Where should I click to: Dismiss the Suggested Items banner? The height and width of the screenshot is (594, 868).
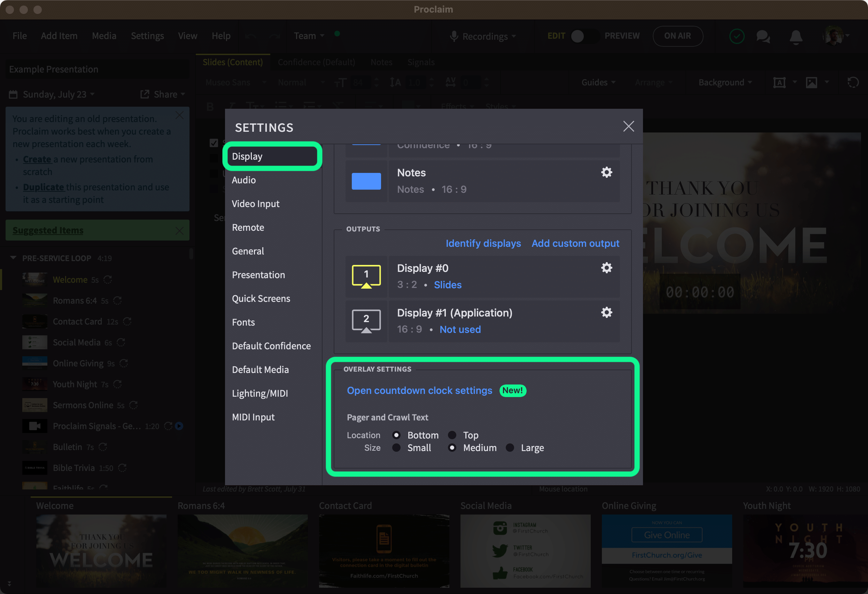[x=180, y=231]
